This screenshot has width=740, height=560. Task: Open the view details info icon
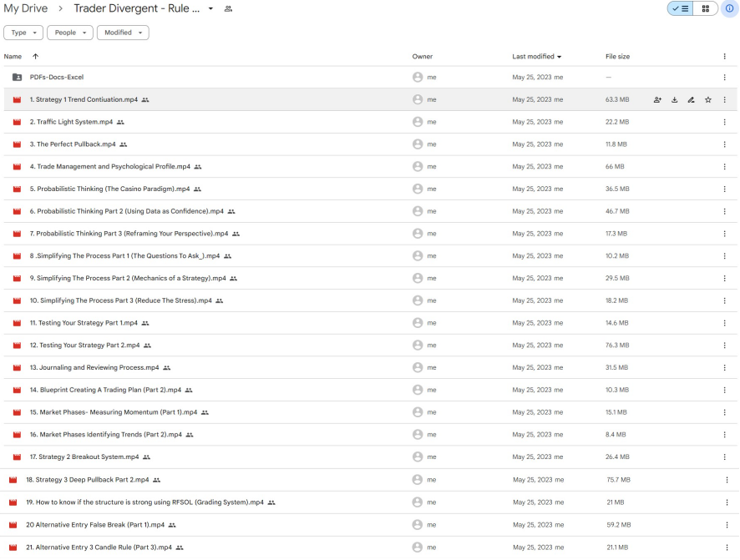pos(728,8)
